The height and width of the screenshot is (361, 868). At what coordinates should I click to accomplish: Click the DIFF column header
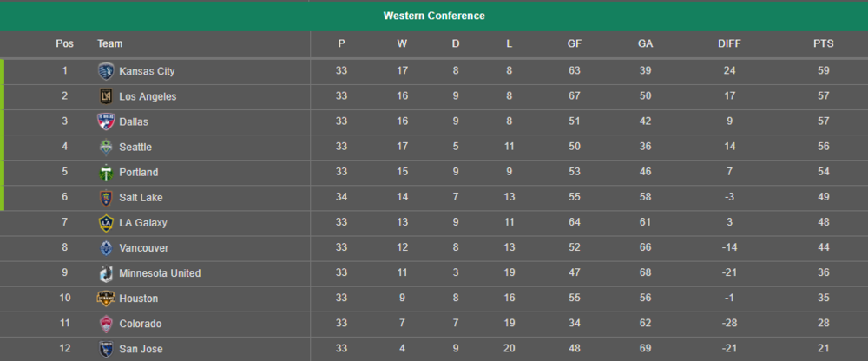pyautogui.click(x=729, y=43)
